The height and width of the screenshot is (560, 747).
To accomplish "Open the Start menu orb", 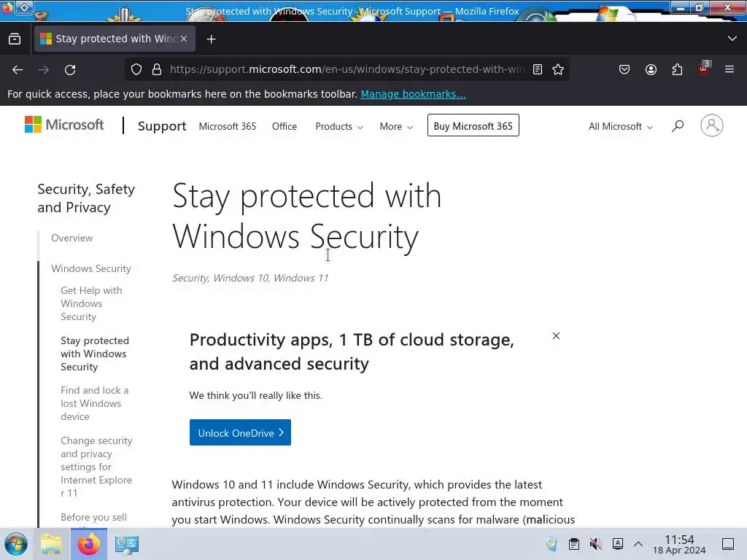I will tap(16, 544).
